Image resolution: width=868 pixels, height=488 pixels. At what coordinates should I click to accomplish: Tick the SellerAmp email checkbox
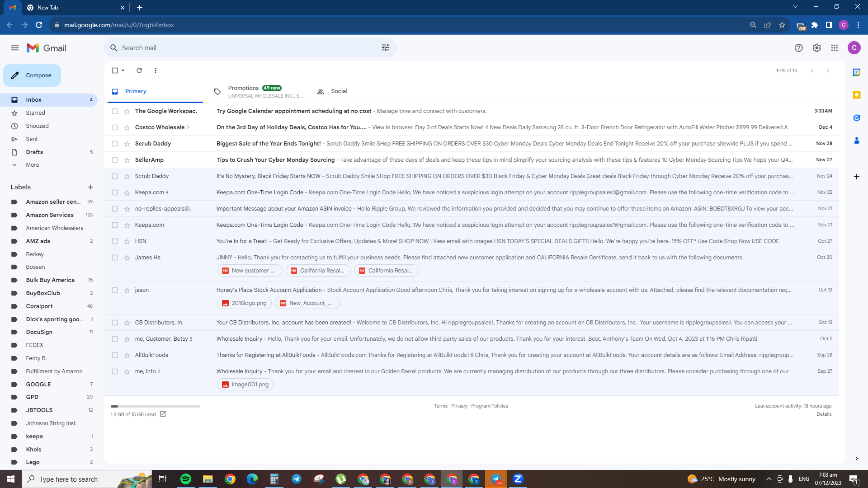point(115,160)
